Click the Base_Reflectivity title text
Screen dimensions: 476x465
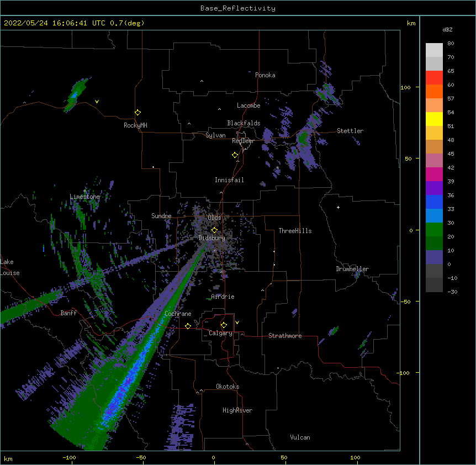238,8
